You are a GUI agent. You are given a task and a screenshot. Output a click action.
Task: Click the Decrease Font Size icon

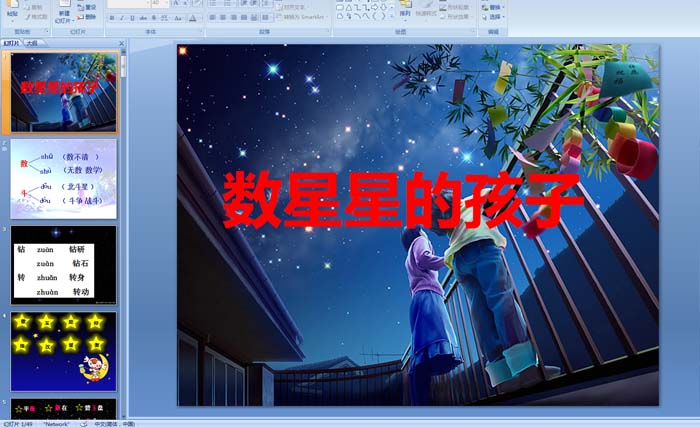[x=185, y=3]
